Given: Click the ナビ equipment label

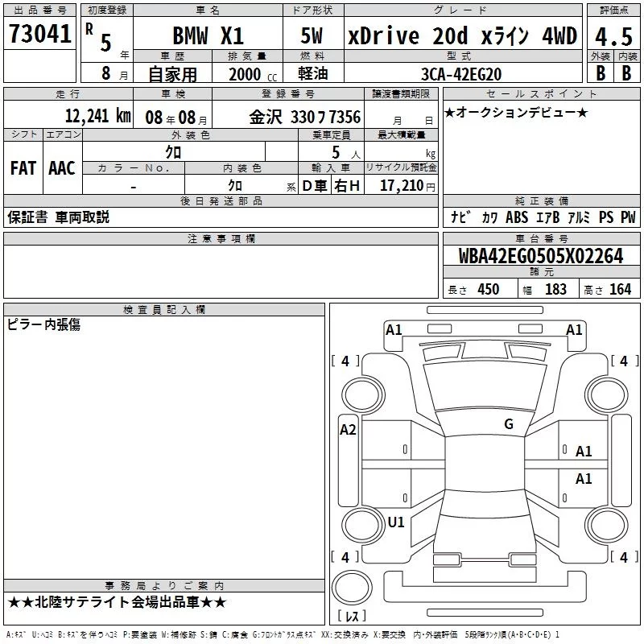Looking at the screenshot, I should click(460, 217).
